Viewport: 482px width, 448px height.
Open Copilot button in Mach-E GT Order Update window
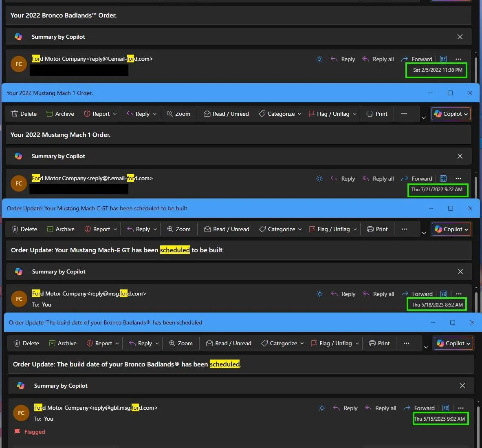(451, 229)
